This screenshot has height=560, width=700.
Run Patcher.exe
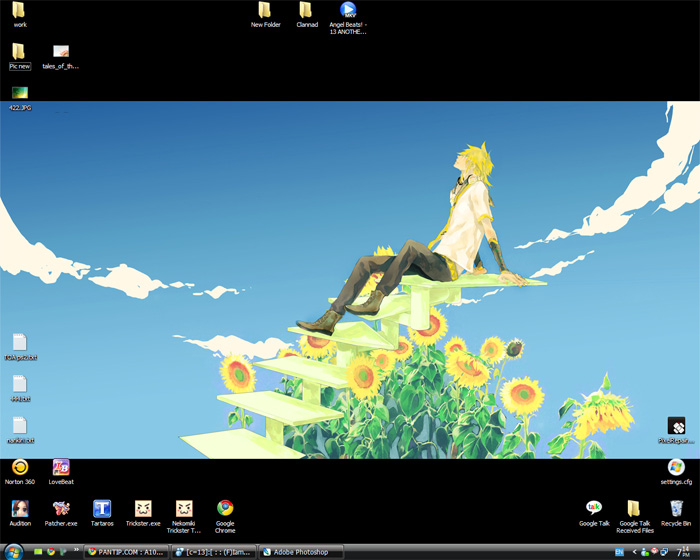(61, 513)
